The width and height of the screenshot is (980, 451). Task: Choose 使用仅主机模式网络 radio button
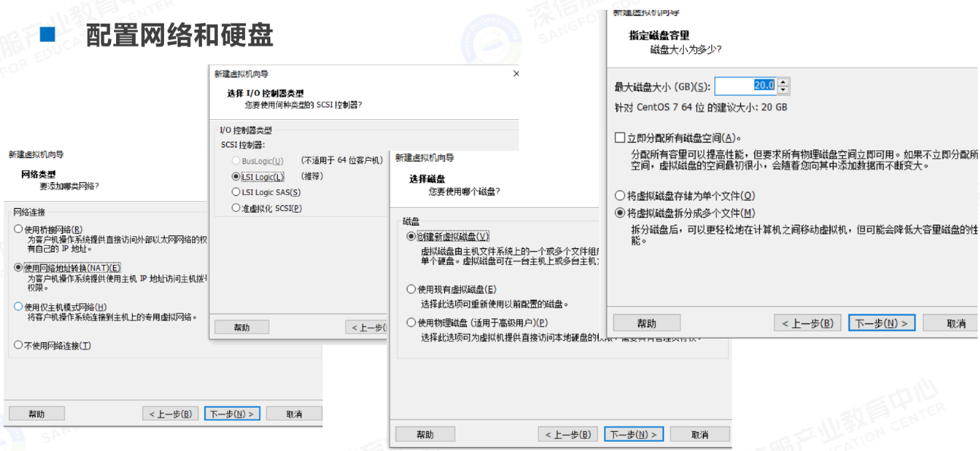[18, 307]
